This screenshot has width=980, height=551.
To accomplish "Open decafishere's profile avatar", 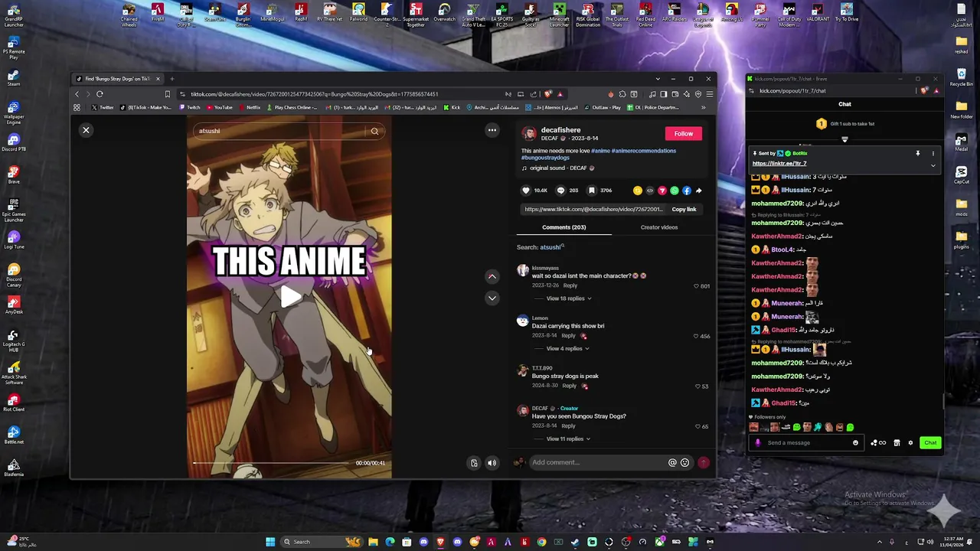I will (x=529, y=133).
